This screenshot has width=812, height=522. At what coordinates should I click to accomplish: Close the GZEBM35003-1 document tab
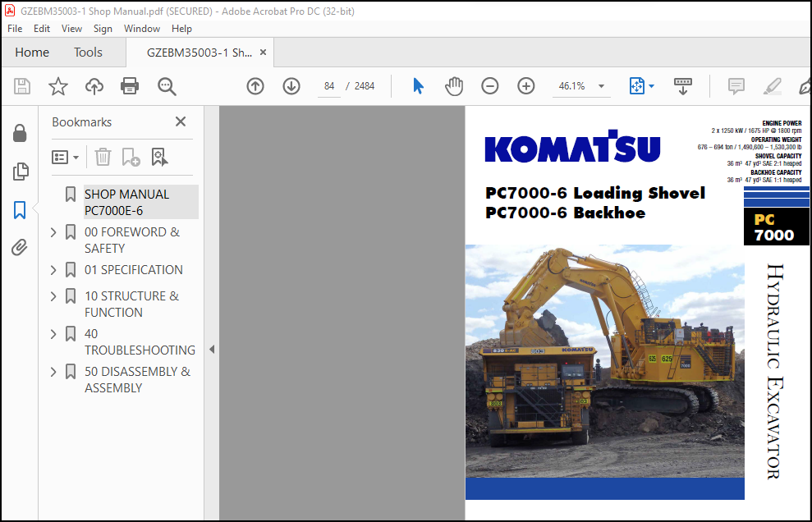263,53
